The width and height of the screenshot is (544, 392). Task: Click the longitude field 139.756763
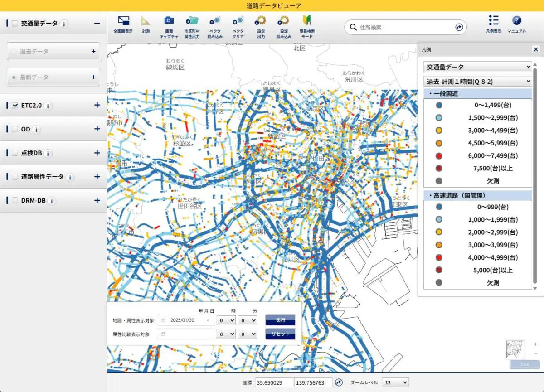click(313, 382)
